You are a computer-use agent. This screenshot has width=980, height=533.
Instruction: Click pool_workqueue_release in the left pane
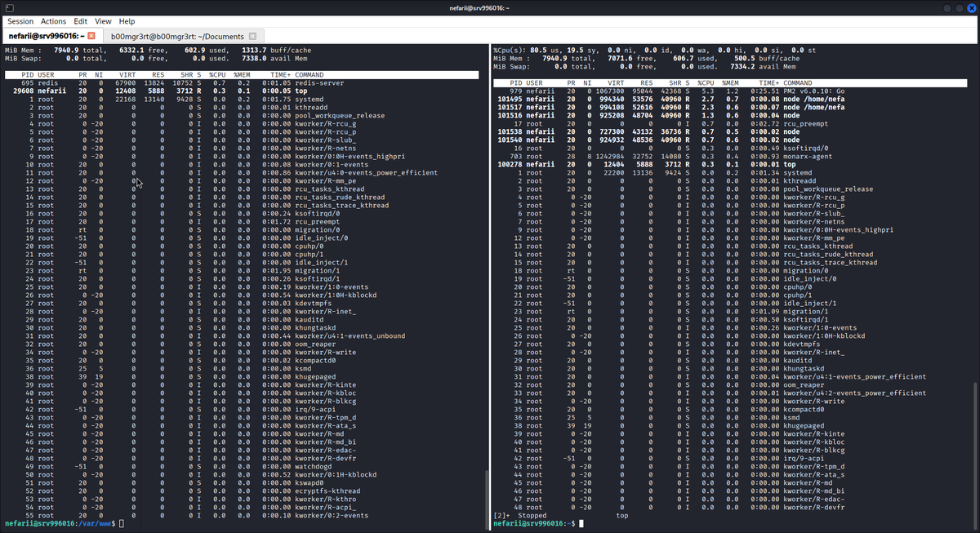tap(340, 116)
